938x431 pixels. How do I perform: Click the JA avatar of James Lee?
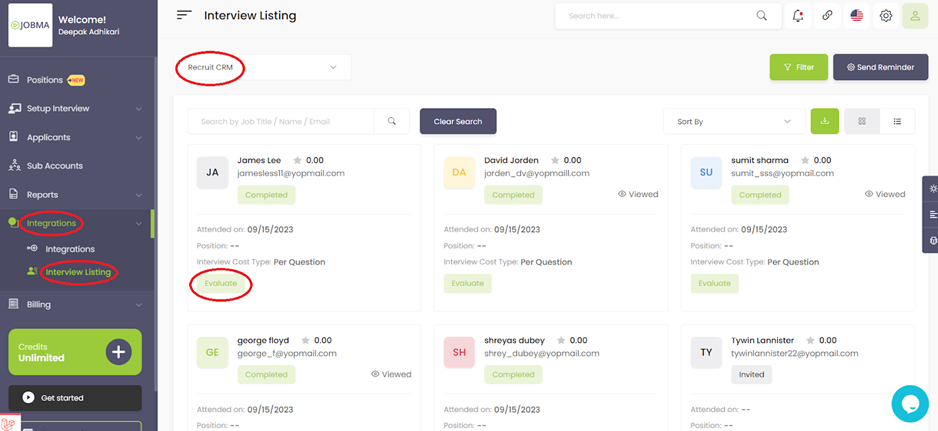pyautogui.click(x=212, y=172)
